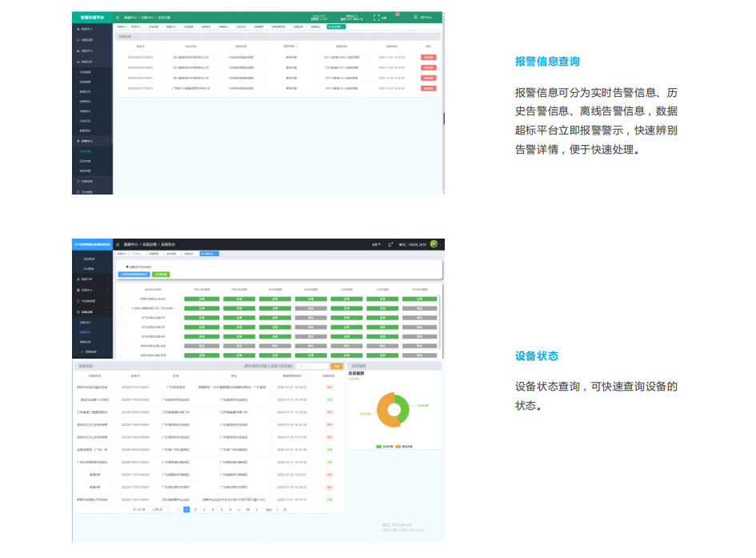Toggle the hamburger icon in the dark header screen
The width and height of the screenshot is (756, 558).
click(118, 244)
